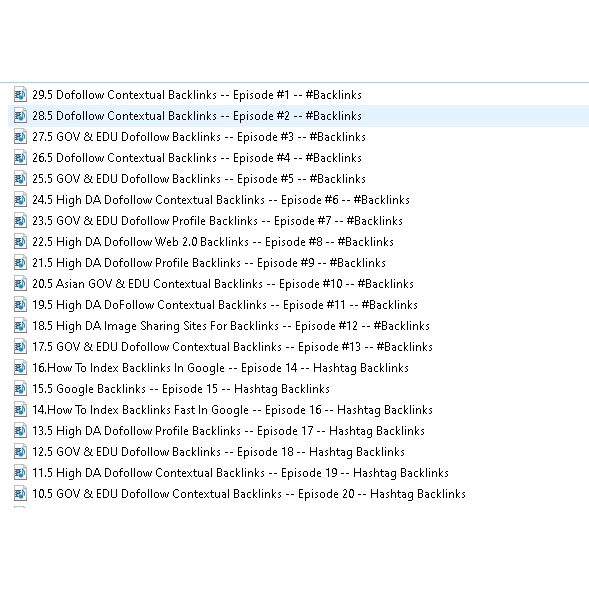Select 21.5 High DA Dofollow Profile Episode #9

click(209, 263)
